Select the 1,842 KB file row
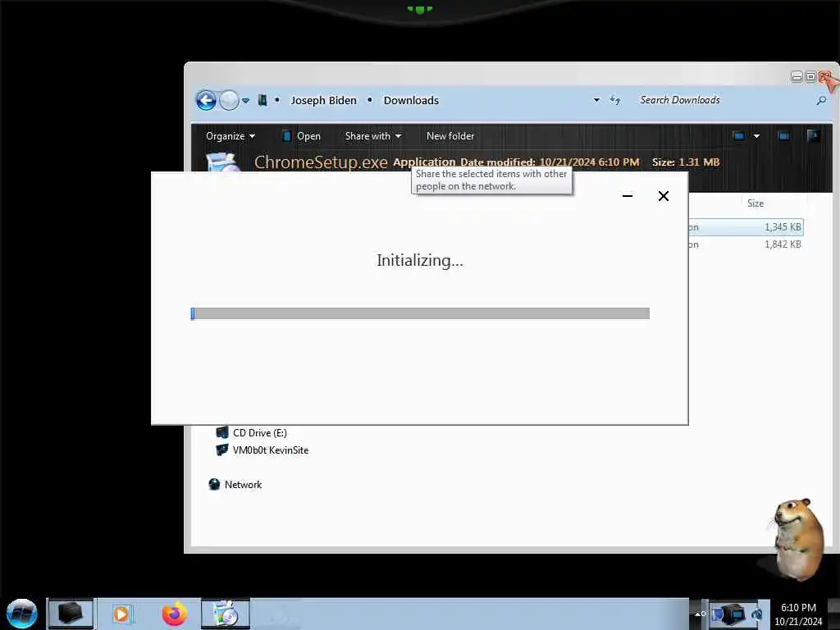840x630 pixels. pos(745,244)
